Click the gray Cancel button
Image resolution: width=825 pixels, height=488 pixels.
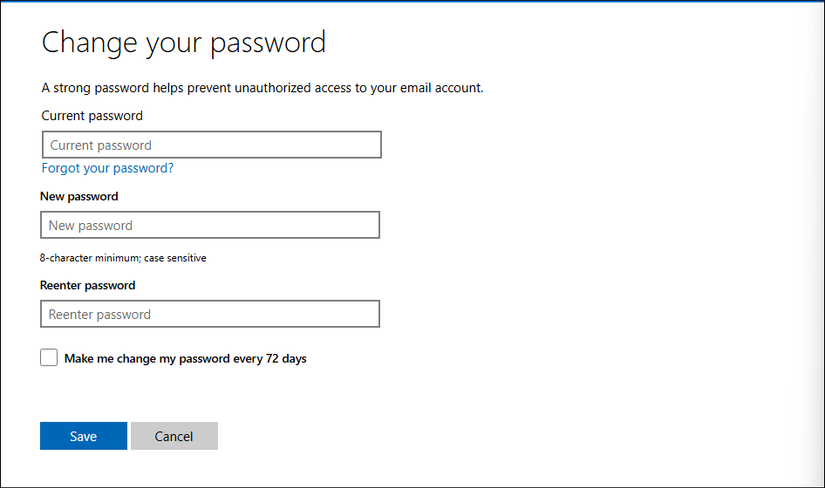click(x=174, y=436)
